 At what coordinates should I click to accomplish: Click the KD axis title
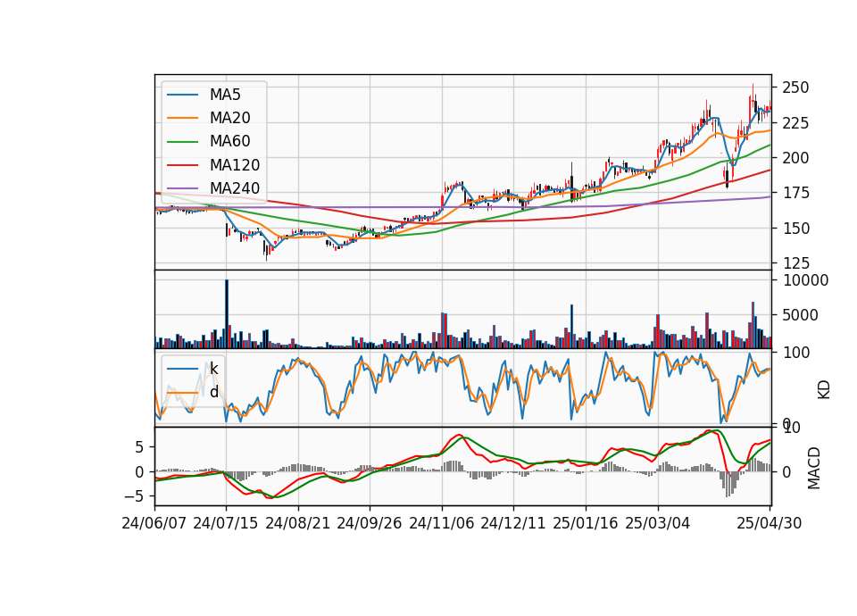(x=824, y=389)
